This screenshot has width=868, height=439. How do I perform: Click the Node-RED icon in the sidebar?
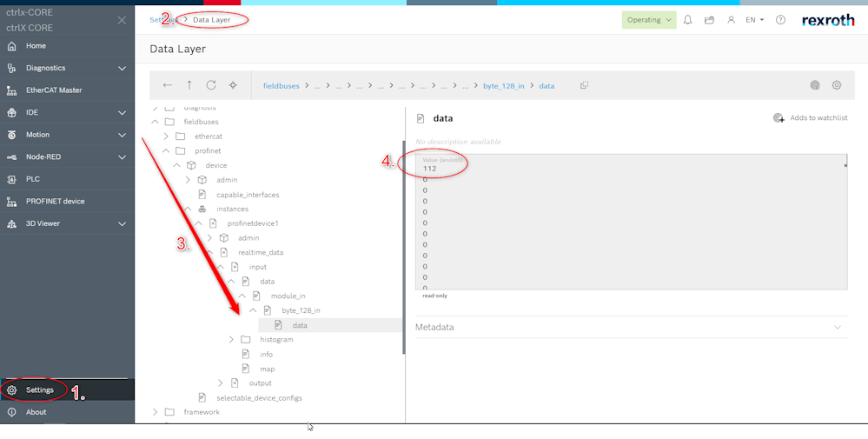coord(11,157)
